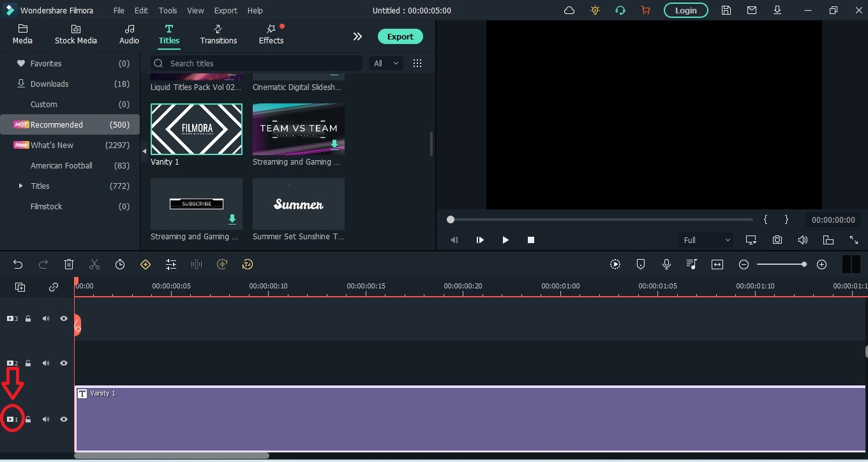Hide track 1 with eye icon

[64, 419]
